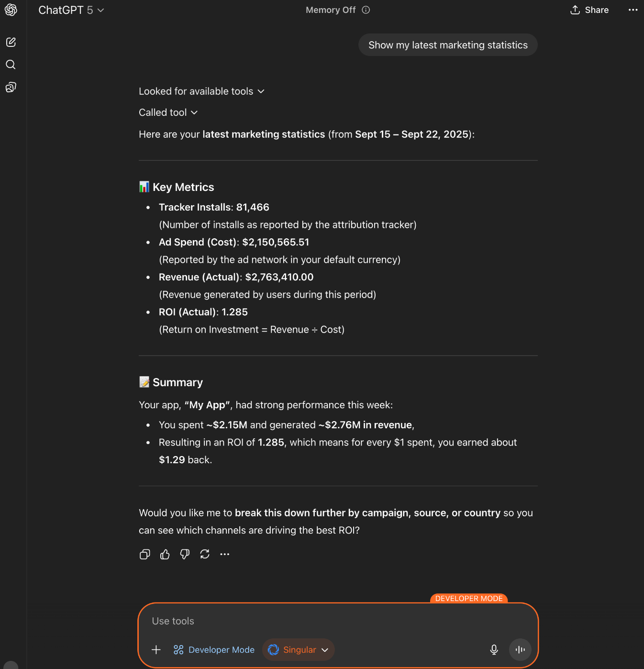Viewport: 644px width, 669px height.
Task: Open the ChatGPT 5 model selector
Action: click(71, 10)
